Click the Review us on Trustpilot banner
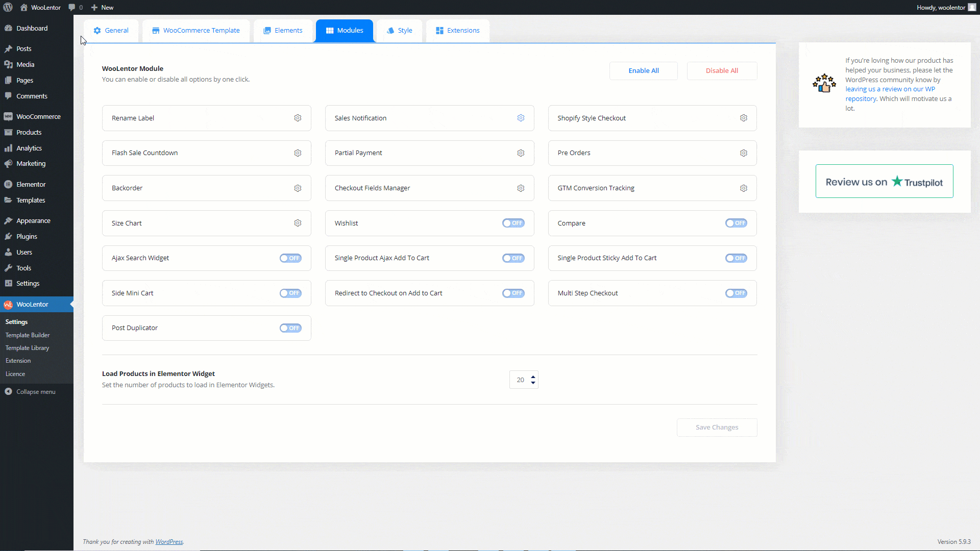Screen dimensions: 980x551 click(x=884, y=182)
